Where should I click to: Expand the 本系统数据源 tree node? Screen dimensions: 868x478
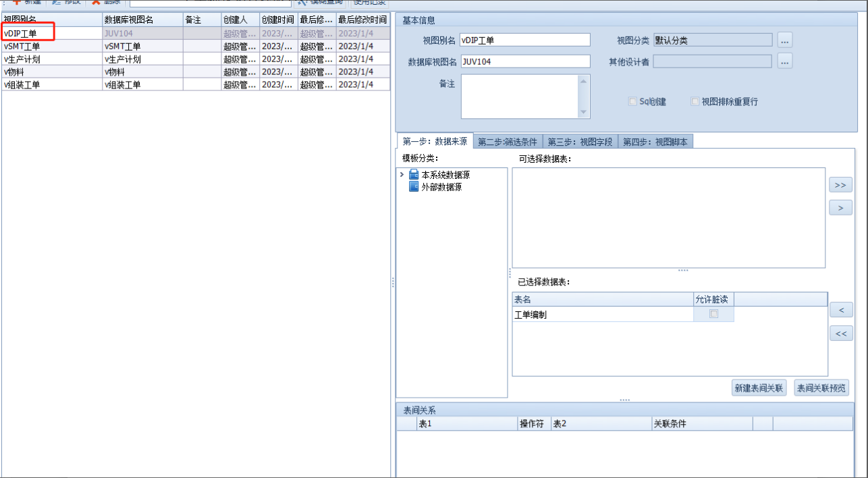(x=402, y=175)
